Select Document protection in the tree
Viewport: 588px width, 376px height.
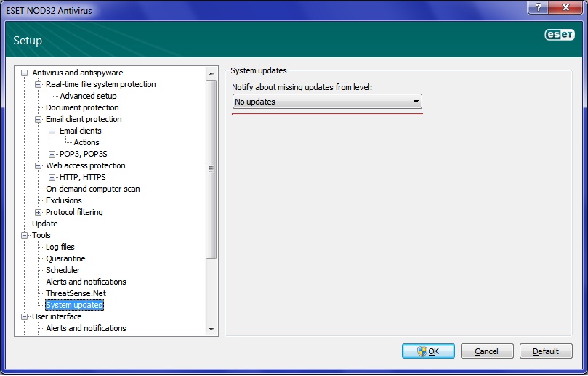[82, 107]
